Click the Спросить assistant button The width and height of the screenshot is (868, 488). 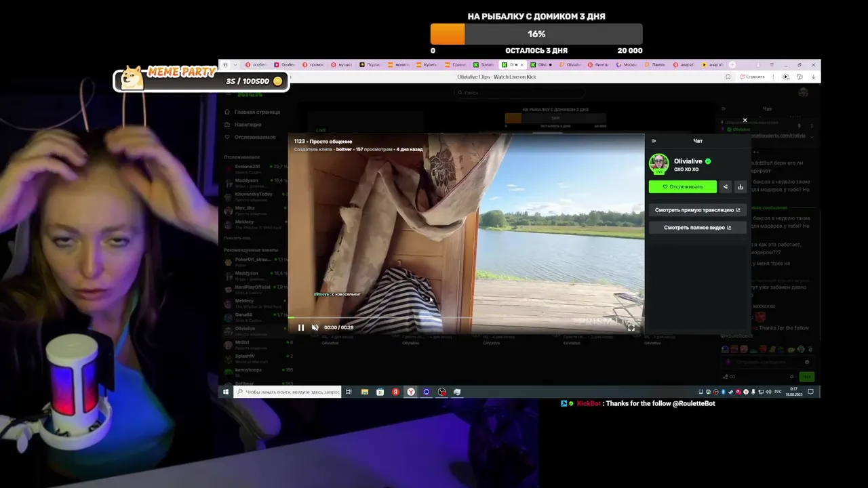tap(753, 77)
